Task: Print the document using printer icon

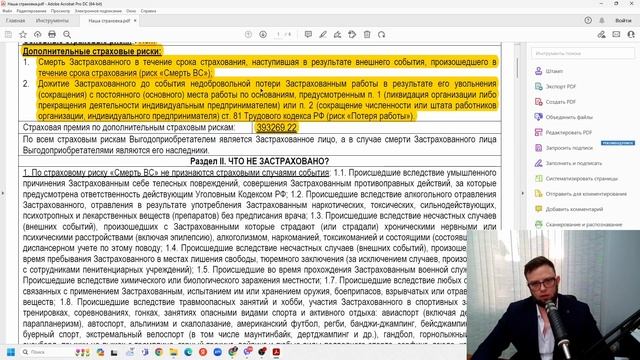Action: (x=52, y=35)
